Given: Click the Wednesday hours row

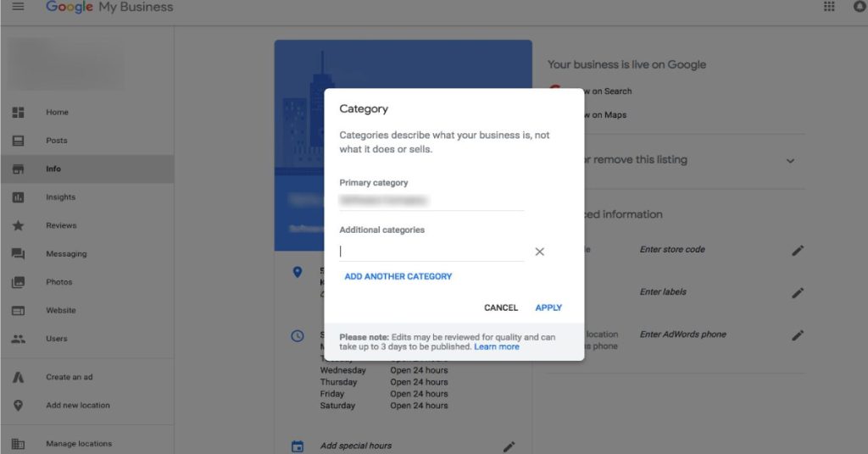Looking at the screenshot, I should point(384,370).
